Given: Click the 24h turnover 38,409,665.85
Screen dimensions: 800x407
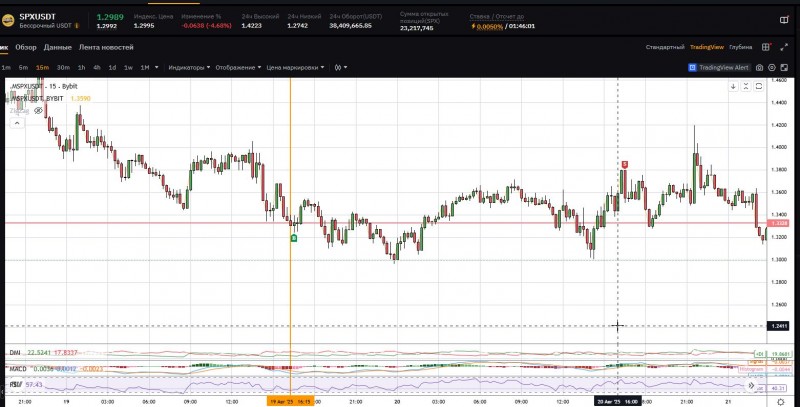Looking at the screenshot, I should (351, 26).
